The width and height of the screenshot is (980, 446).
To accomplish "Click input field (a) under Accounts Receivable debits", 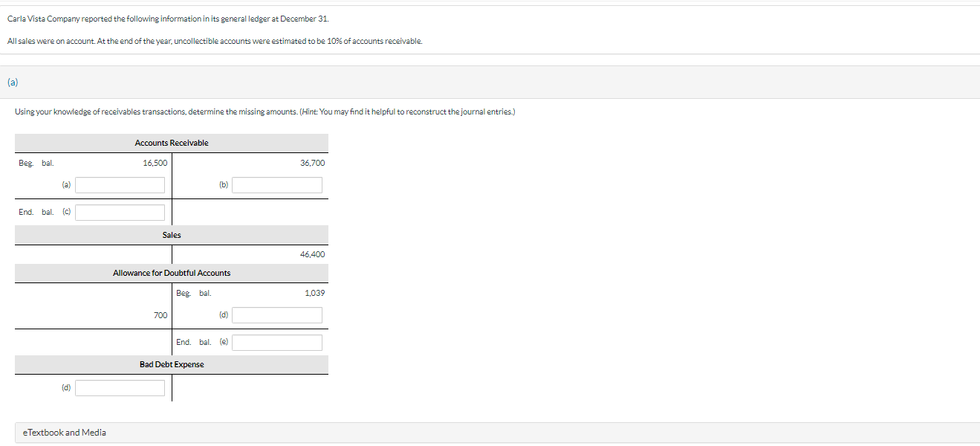I will click(x=119, y=184).
